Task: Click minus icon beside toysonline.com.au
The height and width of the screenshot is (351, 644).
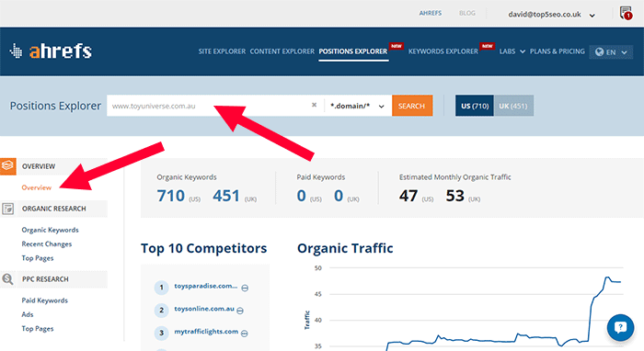Action: click(x=240, y=311)
